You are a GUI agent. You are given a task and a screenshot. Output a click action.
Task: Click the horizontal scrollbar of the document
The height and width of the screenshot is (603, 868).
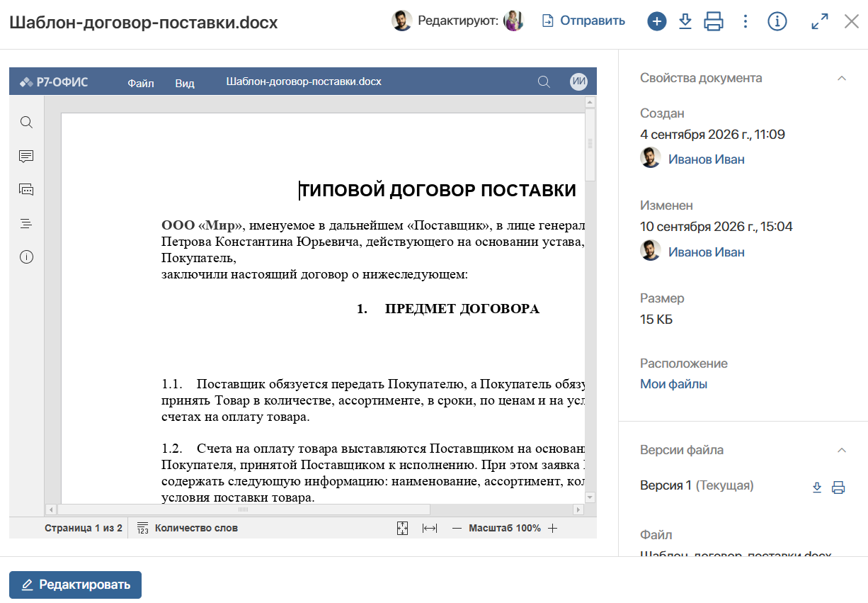[244, 509]
